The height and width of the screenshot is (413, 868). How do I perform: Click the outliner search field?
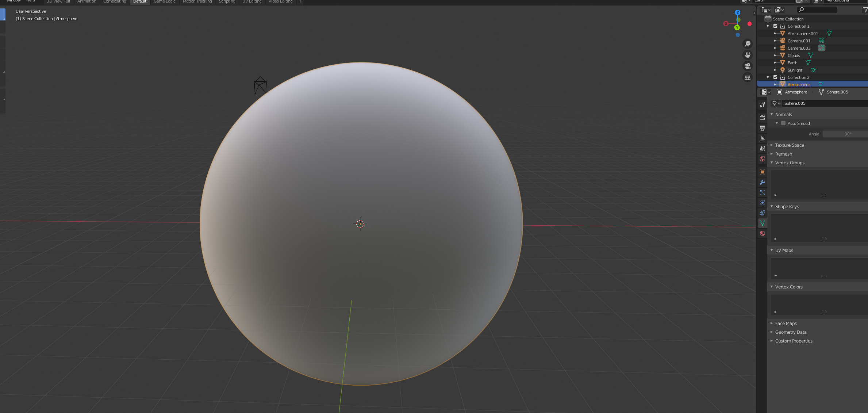(817, 10)
